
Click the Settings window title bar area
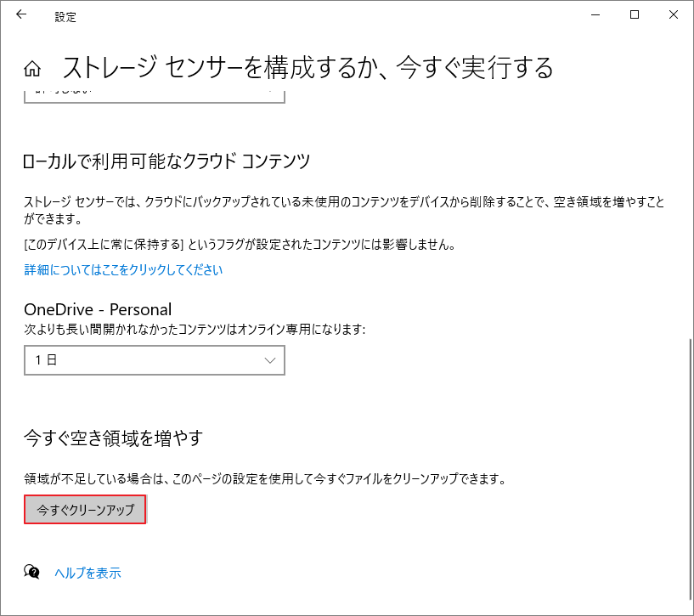click(x=340, y=14)
